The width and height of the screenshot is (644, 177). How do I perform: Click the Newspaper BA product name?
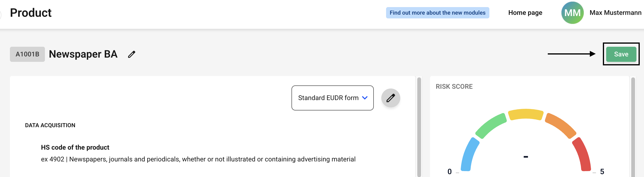83,54
